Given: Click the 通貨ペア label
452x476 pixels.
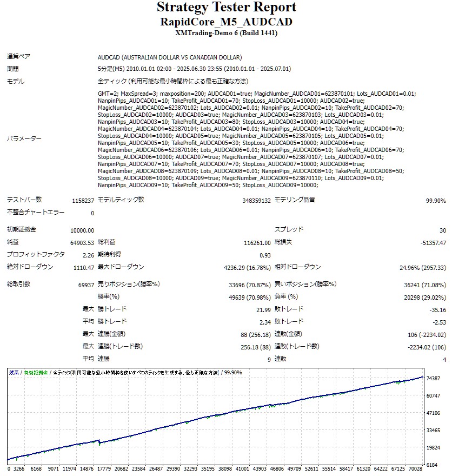Looking at the screenshot, I should [x=18, y=56].
